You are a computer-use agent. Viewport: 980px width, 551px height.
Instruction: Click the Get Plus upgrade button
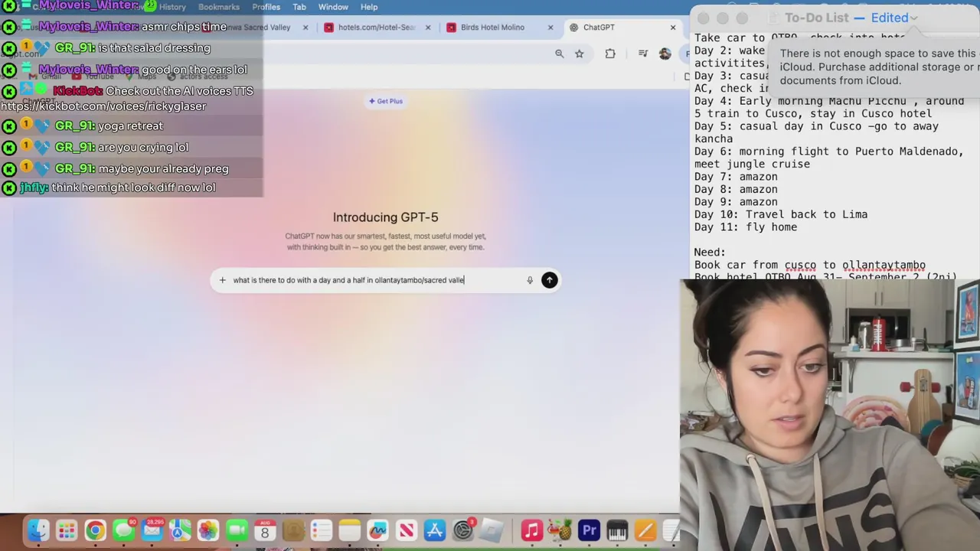(386, 101)
